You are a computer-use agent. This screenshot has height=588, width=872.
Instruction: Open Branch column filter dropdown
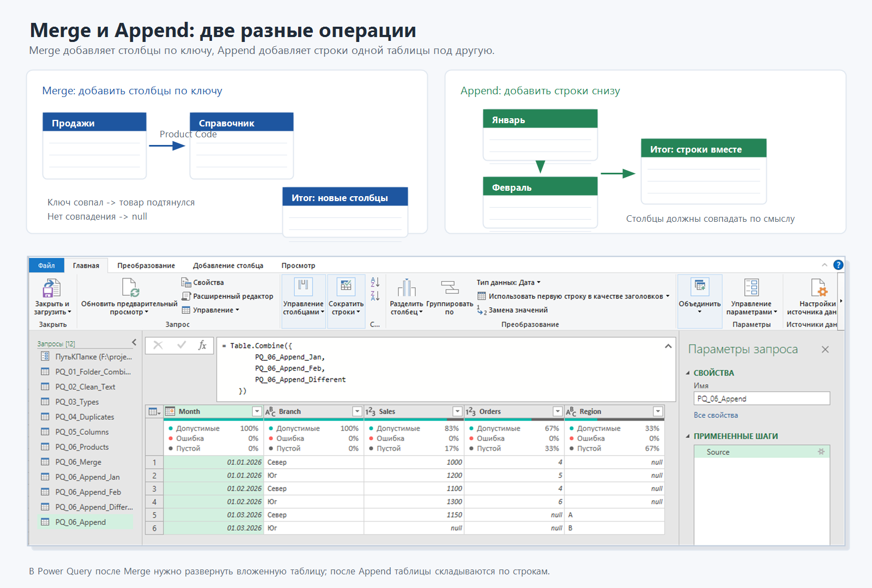[x=357, y=411]
